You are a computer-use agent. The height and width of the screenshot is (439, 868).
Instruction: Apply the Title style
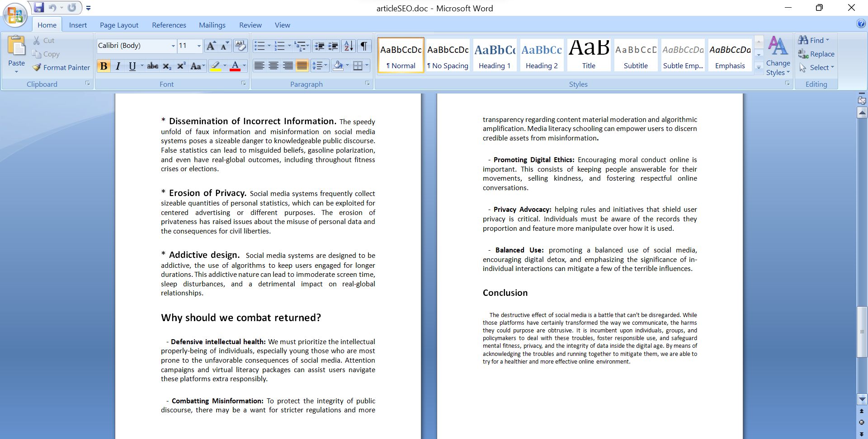tap(589, 55)
